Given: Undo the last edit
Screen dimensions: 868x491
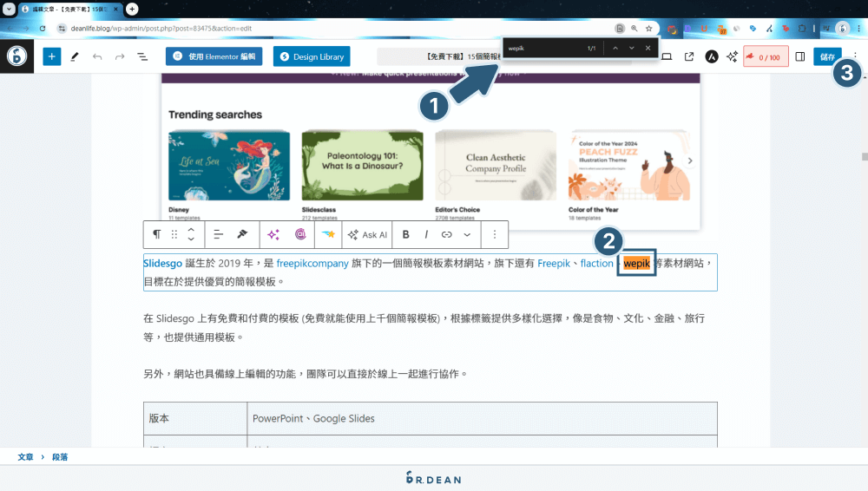Looking at the screenshot, I should pos(97,56).
